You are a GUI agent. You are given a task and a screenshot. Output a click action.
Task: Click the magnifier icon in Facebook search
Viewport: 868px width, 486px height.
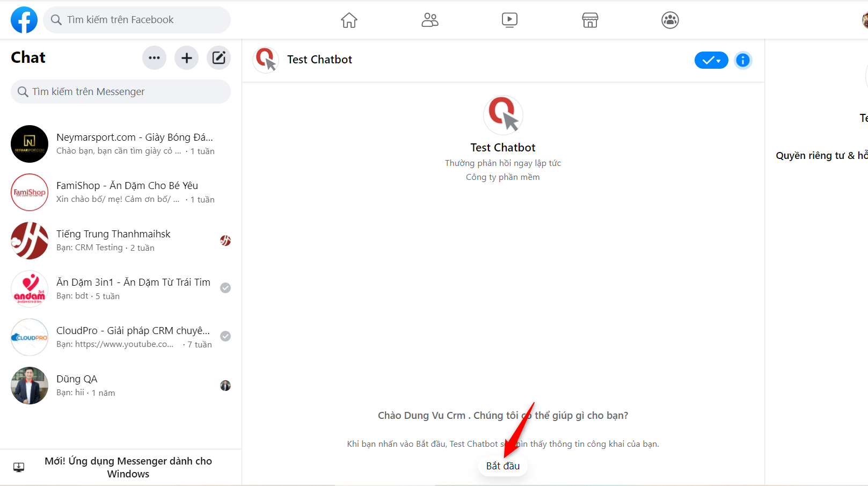pos(56,20)
